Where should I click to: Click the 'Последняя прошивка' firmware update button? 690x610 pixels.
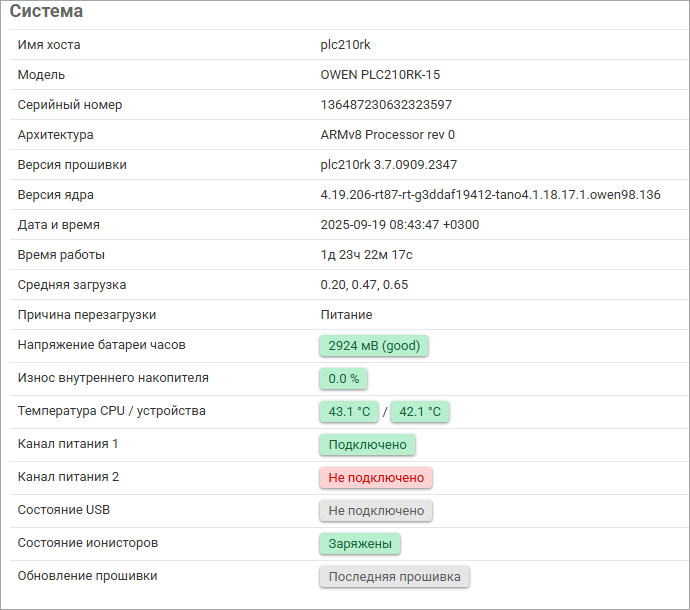[394, 577]
